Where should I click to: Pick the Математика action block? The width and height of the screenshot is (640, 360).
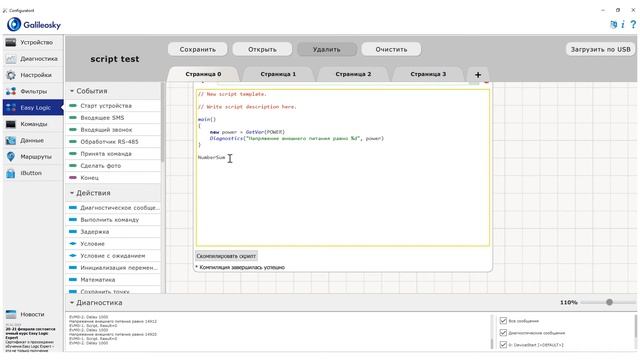(113, 280)
